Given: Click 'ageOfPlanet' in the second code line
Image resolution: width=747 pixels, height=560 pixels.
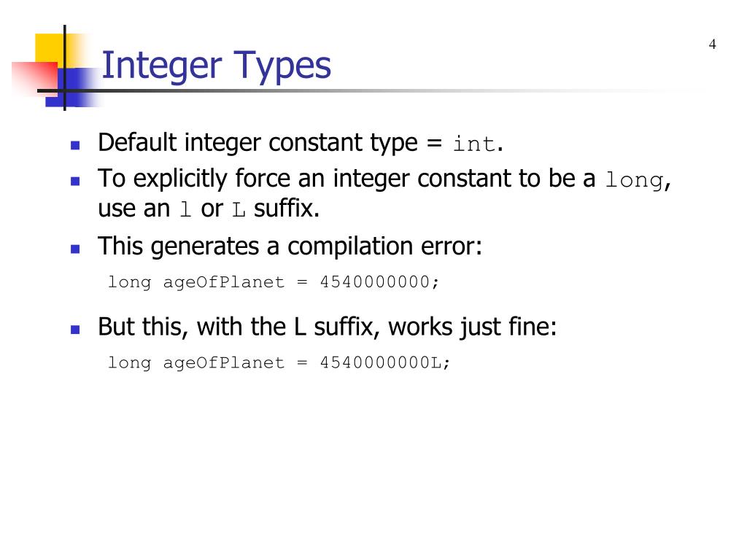Looking at the screenshot, I should [223, 363].
